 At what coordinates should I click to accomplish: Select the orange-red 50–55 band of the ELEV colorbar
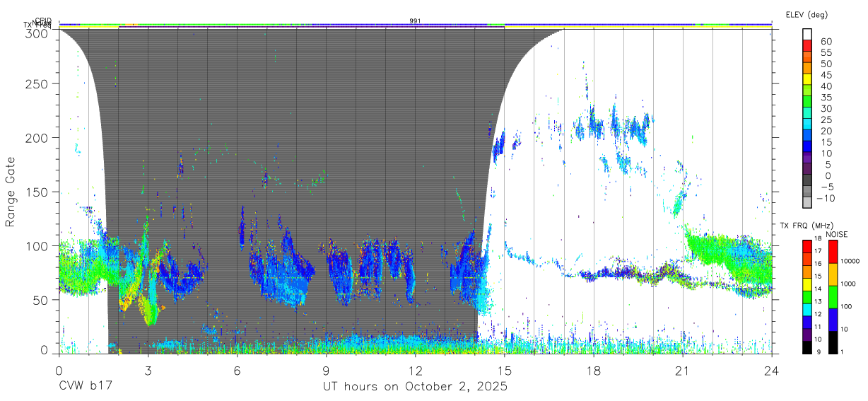(808, 57)
